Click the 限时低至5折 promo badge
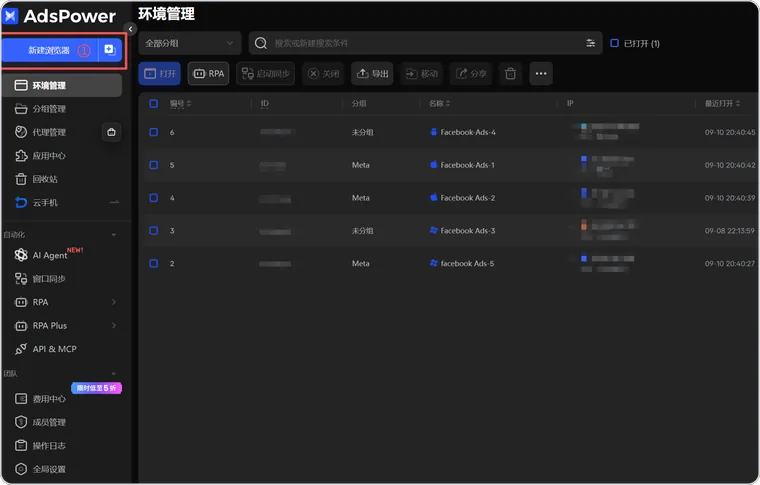Image resolution: width=760 pixels, height=485 pixels. pyautogui.click(x=96, y=388)
